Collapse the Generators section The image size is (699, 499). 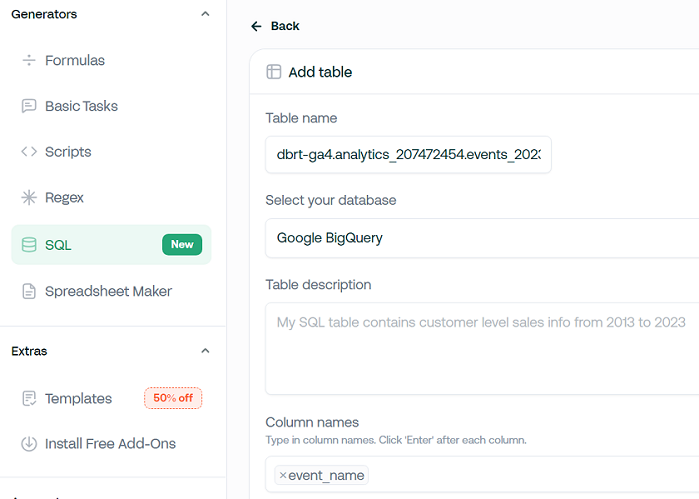click(x=205, y=14)
